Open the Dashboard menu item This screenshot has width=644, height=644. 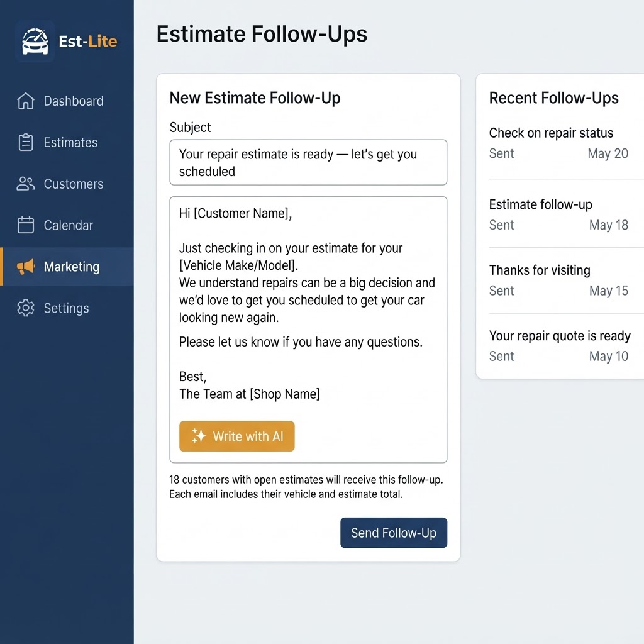[67, 101]
